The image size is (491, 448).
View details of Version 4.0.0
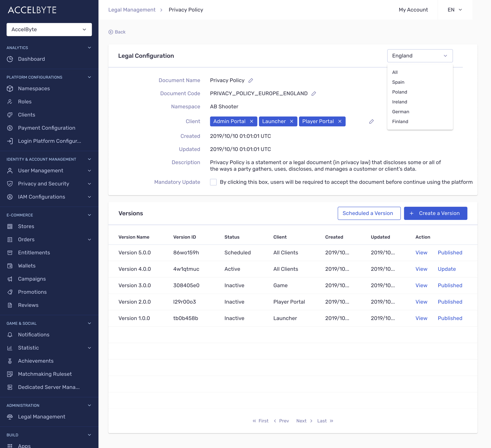tap(421, 269)
